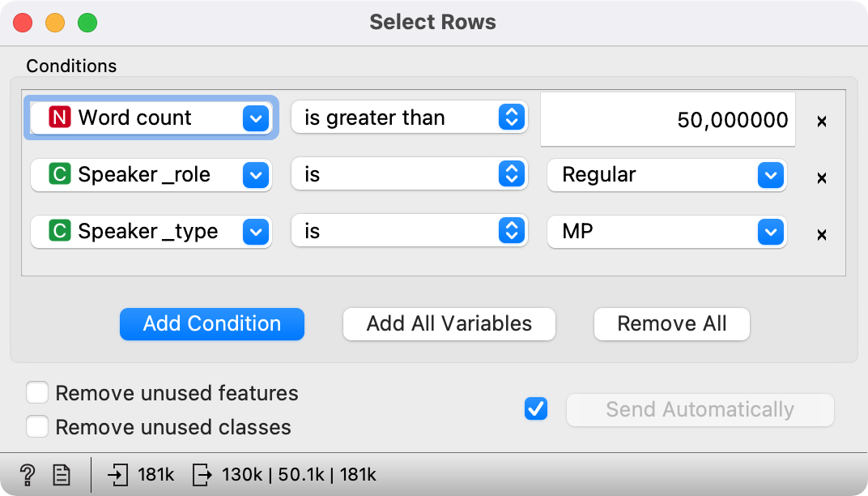
Task: Open the report document icon
Action: click(x=62, y=475)
